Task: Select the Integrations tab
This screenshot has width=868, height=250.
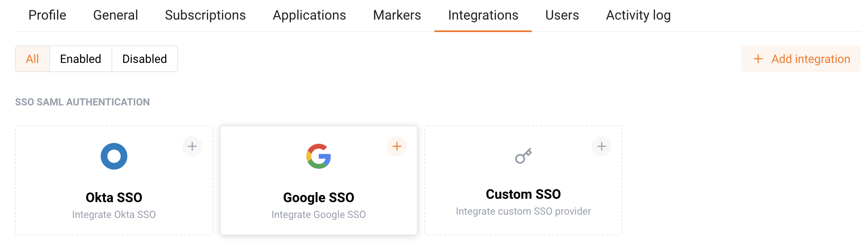Action: pos(483,15)
